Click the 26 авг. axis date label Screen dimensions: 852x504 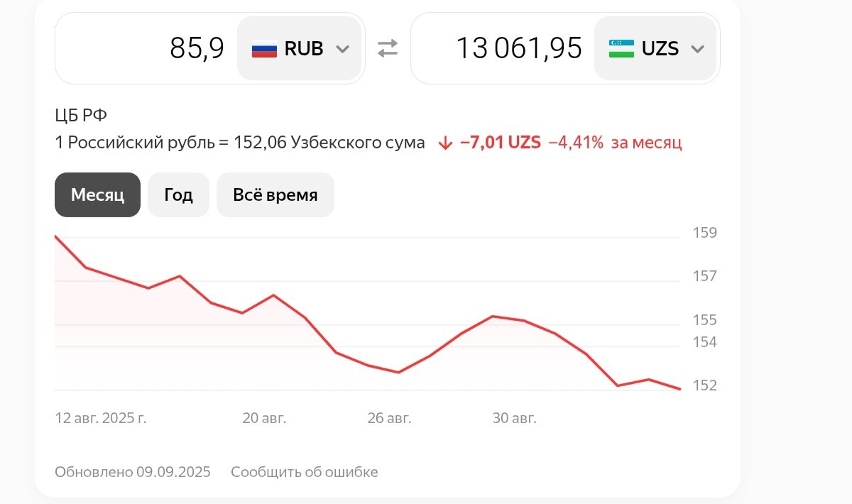[x=389, y=418]
